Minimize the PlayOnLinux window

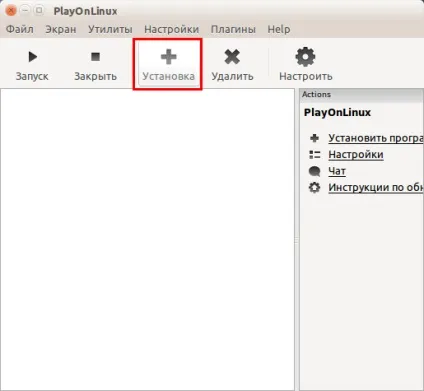pyautogui.click(x=25, y=11)
